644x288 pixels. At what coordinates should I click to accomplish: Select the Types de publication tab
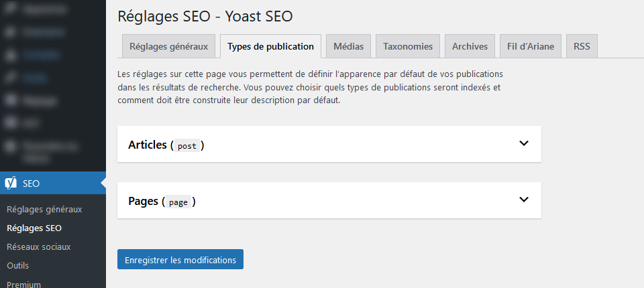pyautogui.click(x=270, y=47)
